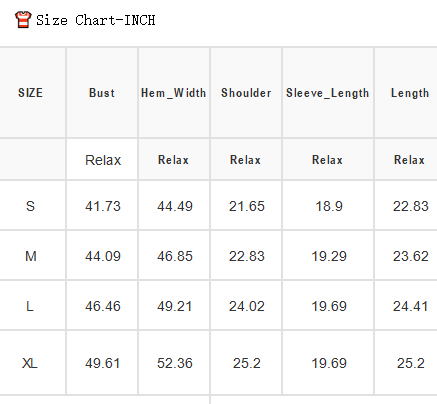Viewport: 437px width, 404px height.
Task: Select the Hem_Width column header
Action: click(174, 93)
